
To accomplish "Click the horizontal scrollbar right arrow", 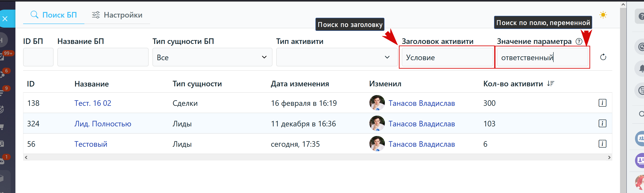I will (x=609, y=157).
